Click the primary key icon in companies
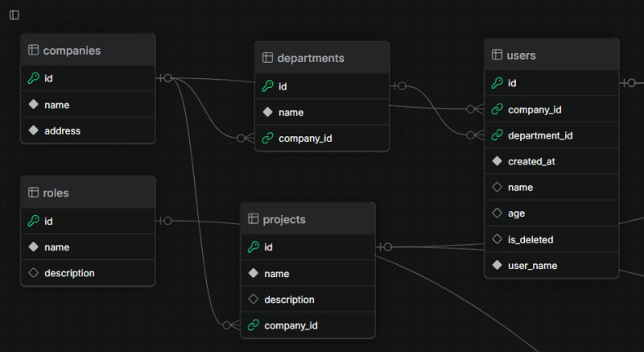The image size is (644, 352). pyautogui.click(x=34, y=78)
